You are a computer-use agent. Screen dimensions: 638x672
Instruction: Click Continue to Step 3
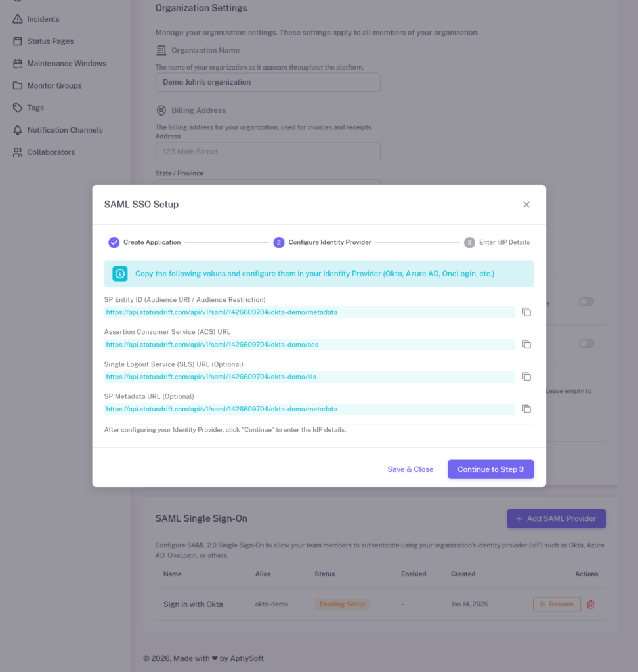click(x=490, y=469)
